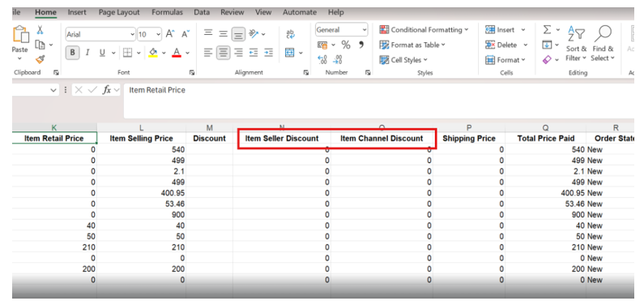The height and width of the screenshot is (301, 644).
Task: Expand the Underline style dropdown arrow
Action: click(x=113, y=53)
